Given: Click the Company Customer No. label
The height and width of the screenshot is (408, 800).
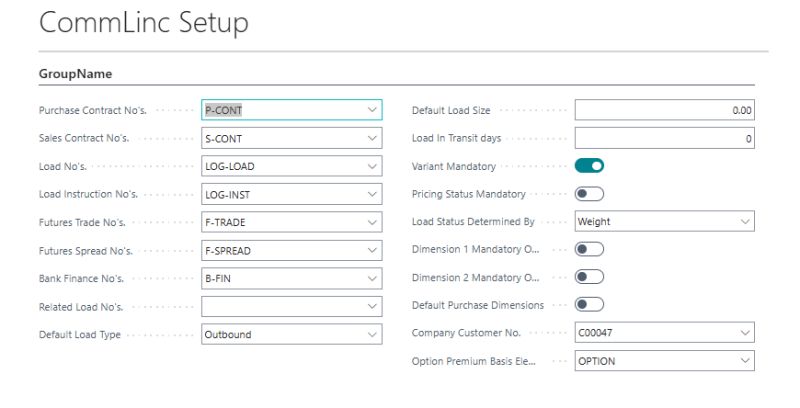Looking at the screenshot, I should (466, 333).
